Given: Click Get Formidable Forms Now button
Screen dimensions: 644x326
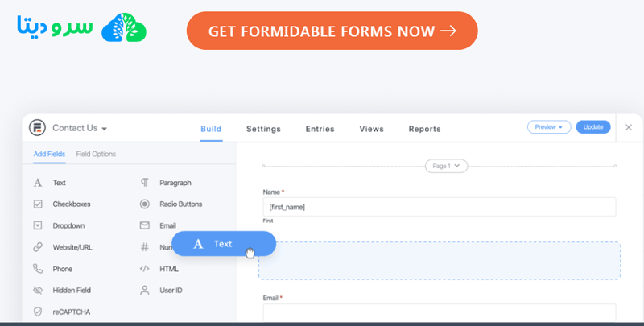Looking at the screenshot, I should pyautogui.click(x=332, y=31).
